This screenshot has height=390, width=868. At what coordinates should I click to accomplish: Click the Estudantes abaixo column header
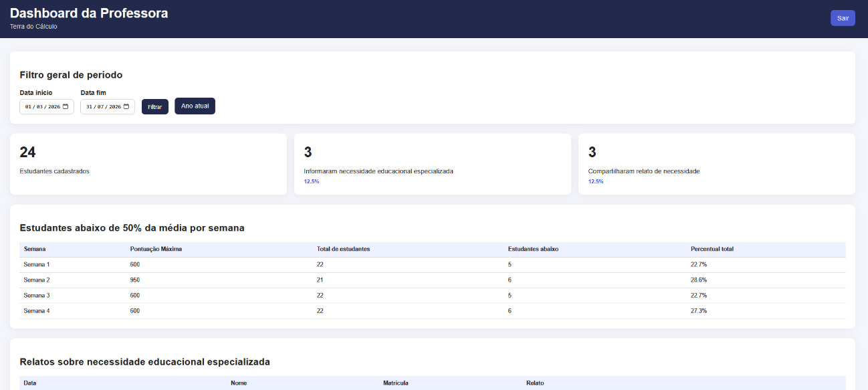[533, 249]
